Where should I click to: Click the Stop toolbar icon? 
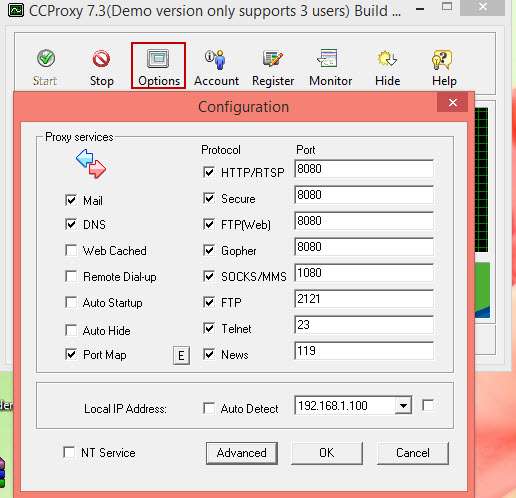101,67
